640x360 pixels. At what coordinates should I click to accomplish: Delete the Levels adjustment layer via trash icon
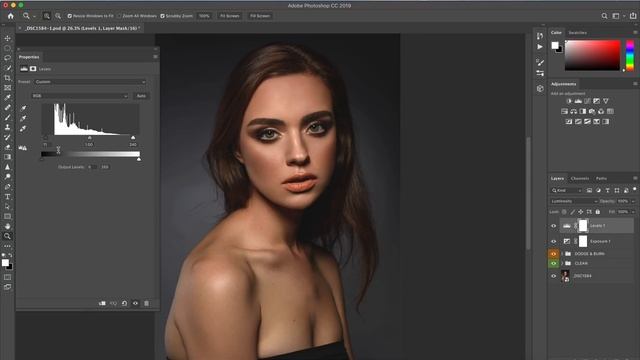(x=147, y=303)
